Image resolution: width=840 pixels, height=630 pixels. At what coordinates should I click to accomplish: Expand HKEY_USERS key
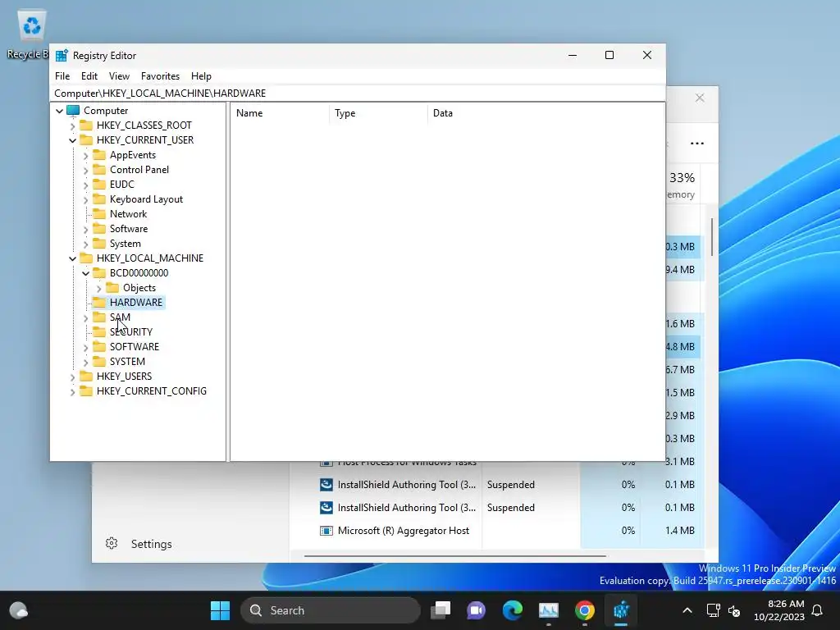pyautogui.click(x=72, y=377)
